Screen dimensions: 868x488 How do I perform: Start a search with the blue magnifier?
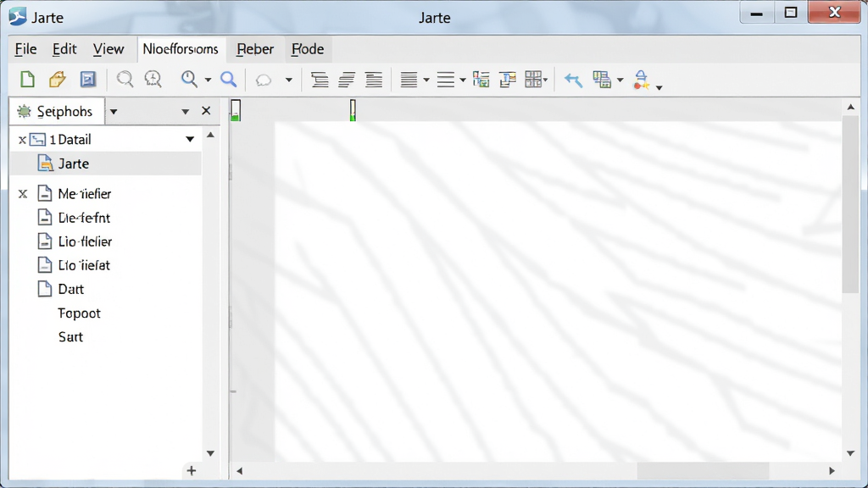pos(229,80)
